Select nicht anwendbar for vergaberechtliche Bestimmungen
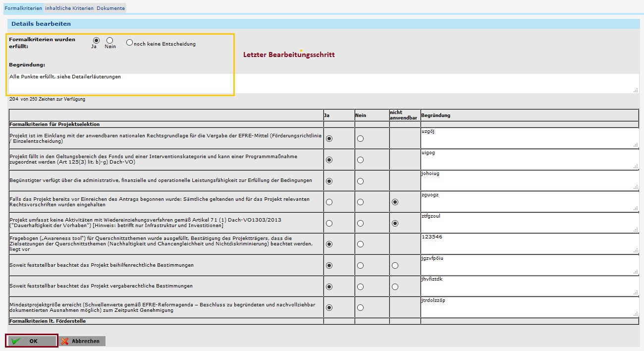 tap(395, 287)
